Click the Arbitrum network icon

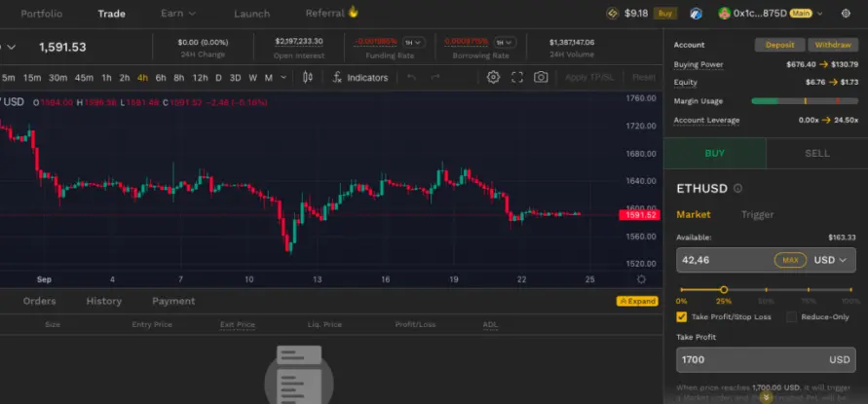click(696, 14)
